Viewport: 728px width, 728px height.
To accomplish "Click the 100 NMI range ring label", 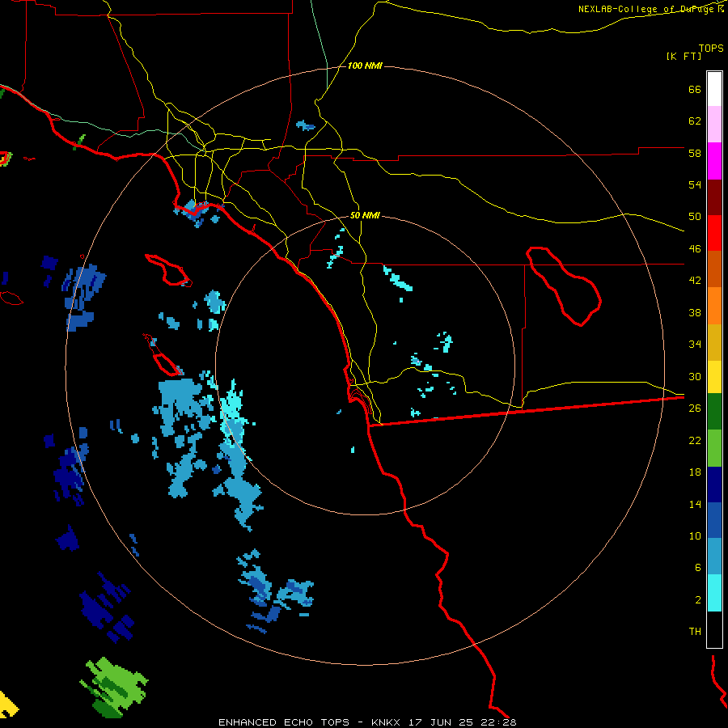I will coord(365,66).
